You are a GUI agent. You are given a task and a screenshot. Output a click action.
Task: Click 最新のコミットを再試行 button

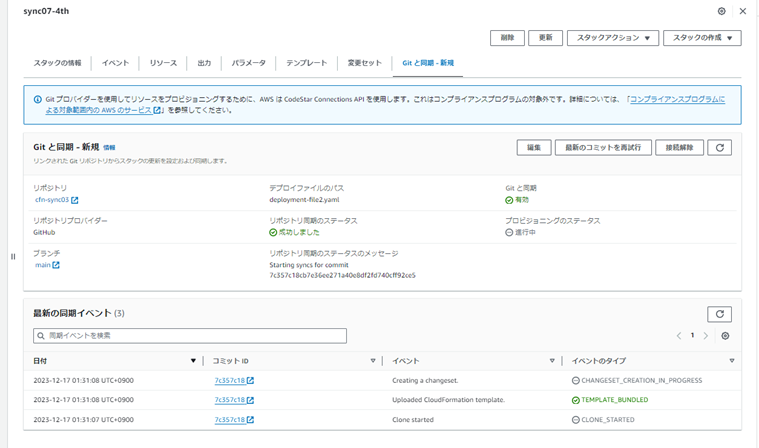tap(603, 148)
